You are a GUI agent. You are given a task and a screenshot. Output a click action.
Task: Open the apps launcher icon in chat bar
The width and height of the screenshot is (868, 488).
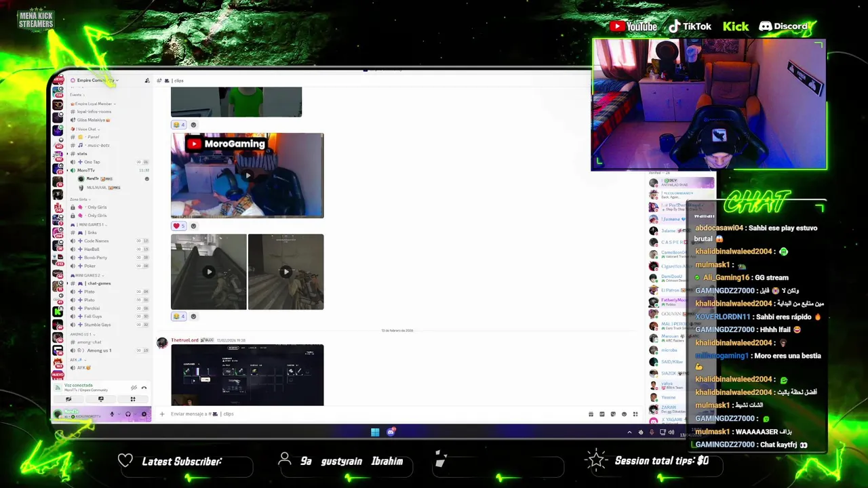point(635,414)
